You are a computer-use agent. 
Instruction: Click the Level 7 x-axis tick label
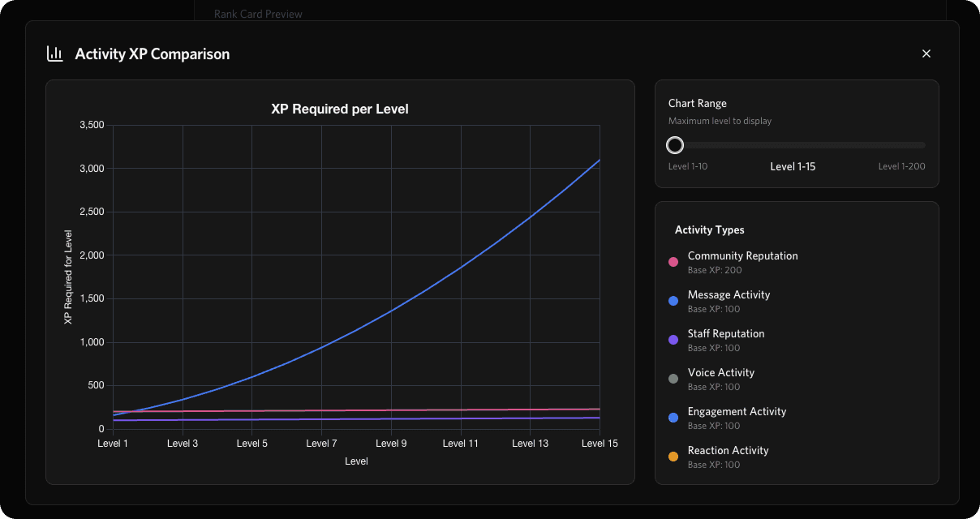coord(321,444)
